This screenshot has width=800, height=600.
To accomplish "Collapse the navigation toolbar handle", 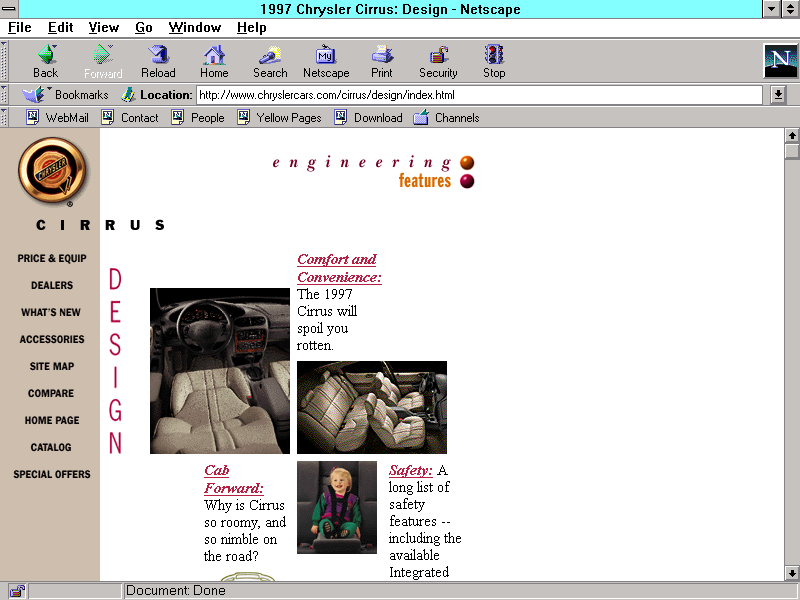I will (x=5, y=61).
